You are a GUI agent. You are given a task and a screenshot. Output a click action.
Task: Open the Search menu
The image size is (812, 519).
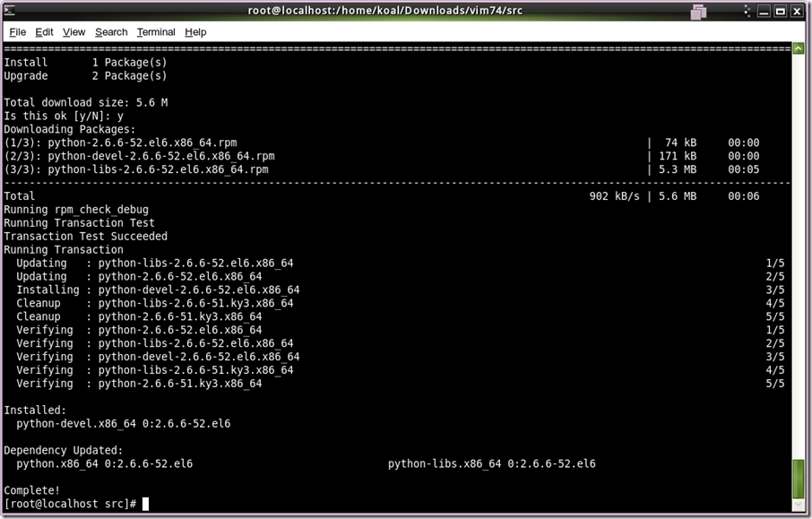[x=111, y=32]
